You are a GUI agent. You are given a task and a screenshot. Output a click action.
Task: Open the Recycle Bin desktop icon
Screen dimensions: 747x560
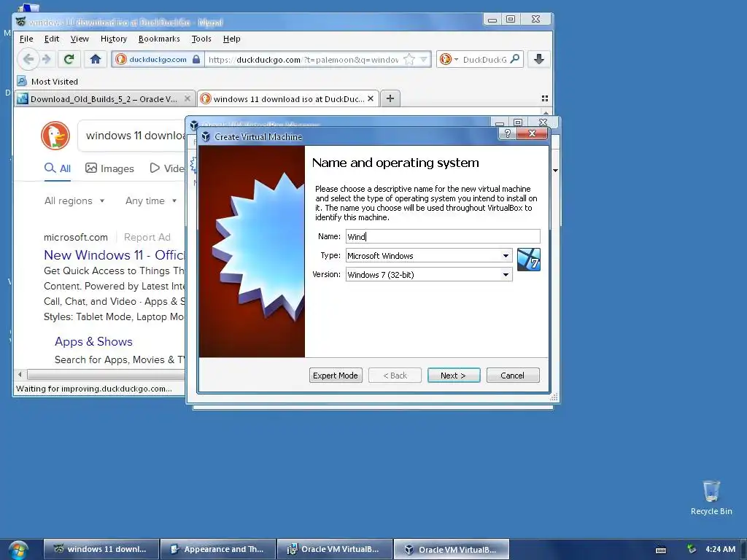[711, 497]
